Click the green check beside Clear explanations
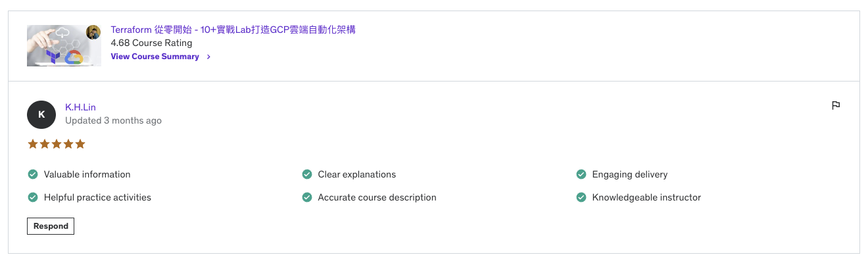Image resolution: width=868 pixels, height=261 pixels. pyautogui.click(x=307, y=174)
